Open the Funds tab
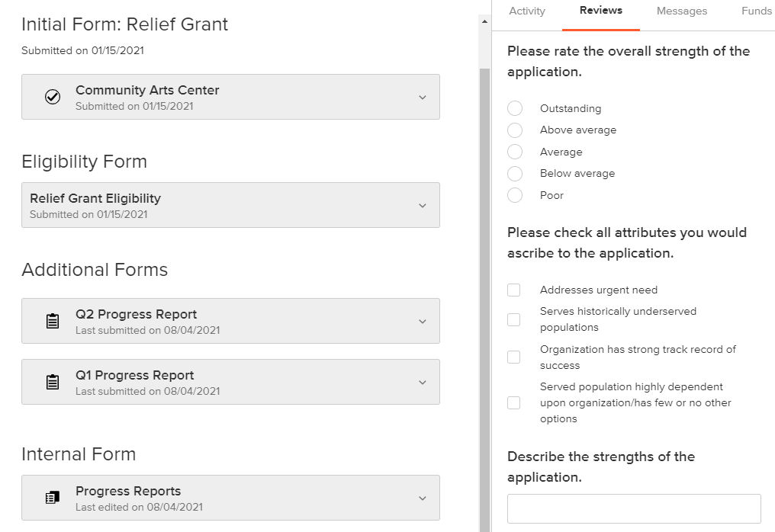775x532 pixels. pyautogui.click(x=756, y=11)
